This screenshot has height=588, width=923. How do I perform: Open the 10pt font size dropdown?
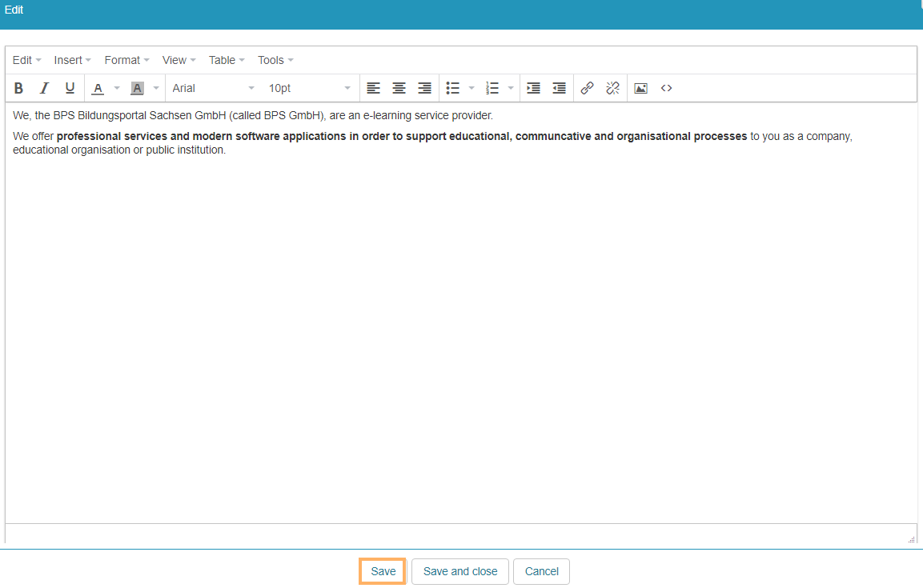pos(309,88)
